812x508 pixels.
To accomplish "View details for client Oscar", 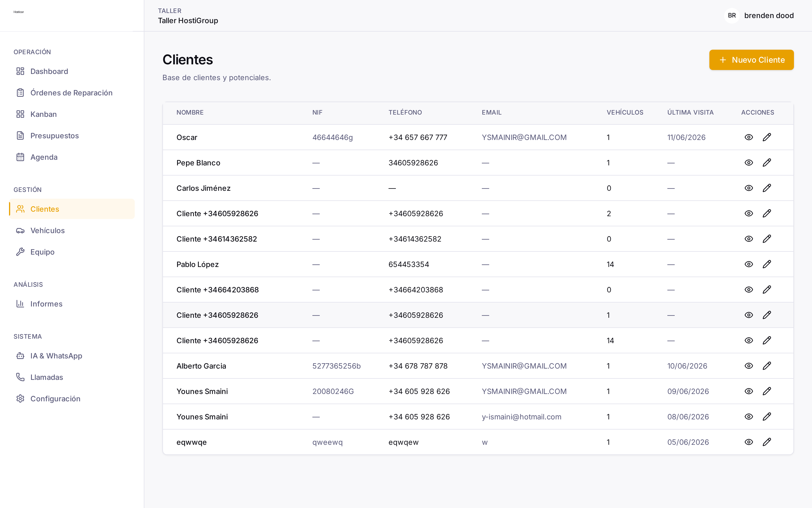I will click(749, 137).
